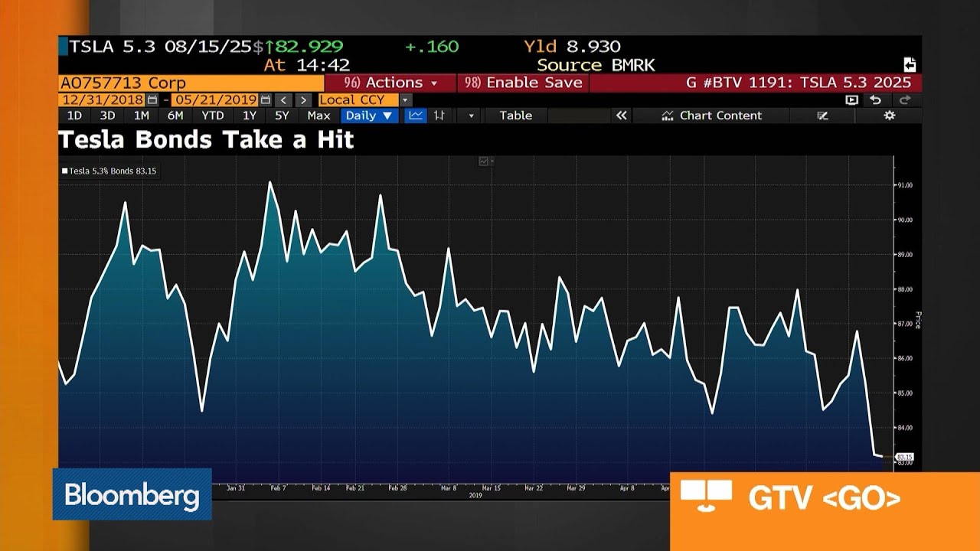Open the 96) Actions menu

point(390,83)
